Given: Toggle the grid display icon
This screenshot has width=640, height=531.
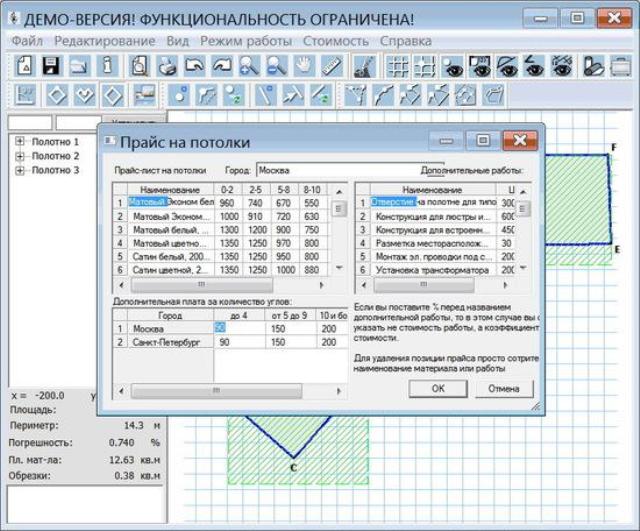Looking at the screenshot, I should pos(397,66).
